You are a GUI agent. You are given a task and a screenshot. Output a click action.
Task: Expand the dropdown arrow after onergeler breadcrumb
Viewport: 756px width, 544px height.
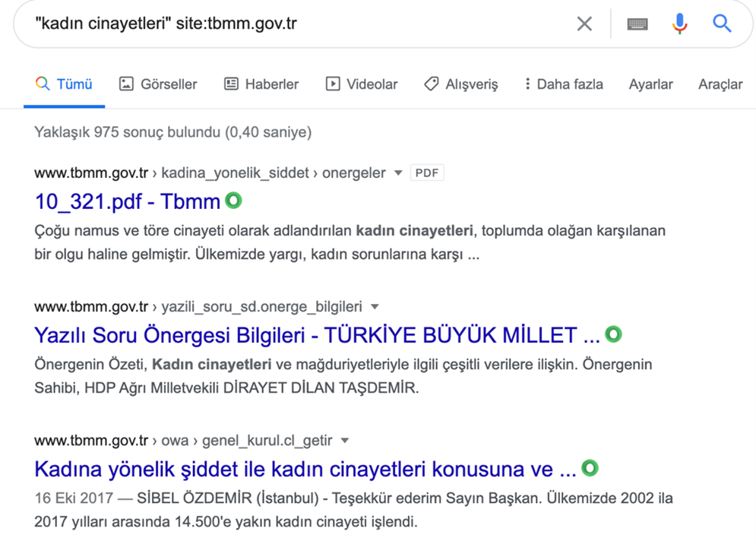(398, 172)
